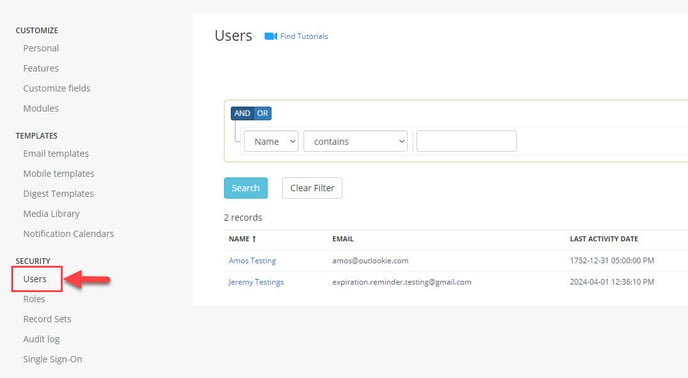
Task: Click the Users page heading
Action: coord(233,36)
